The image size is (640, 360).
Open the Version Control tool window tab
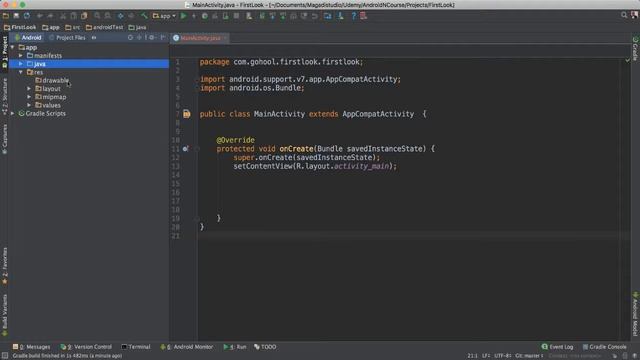[86, 347]
